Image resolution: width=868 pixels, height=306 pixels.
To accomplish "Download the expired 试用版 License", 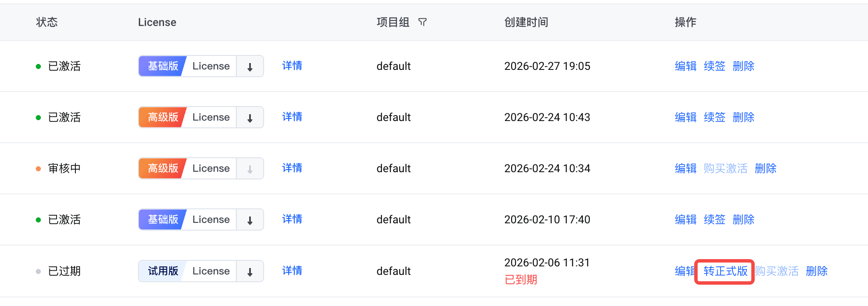I will click(250, 271).
